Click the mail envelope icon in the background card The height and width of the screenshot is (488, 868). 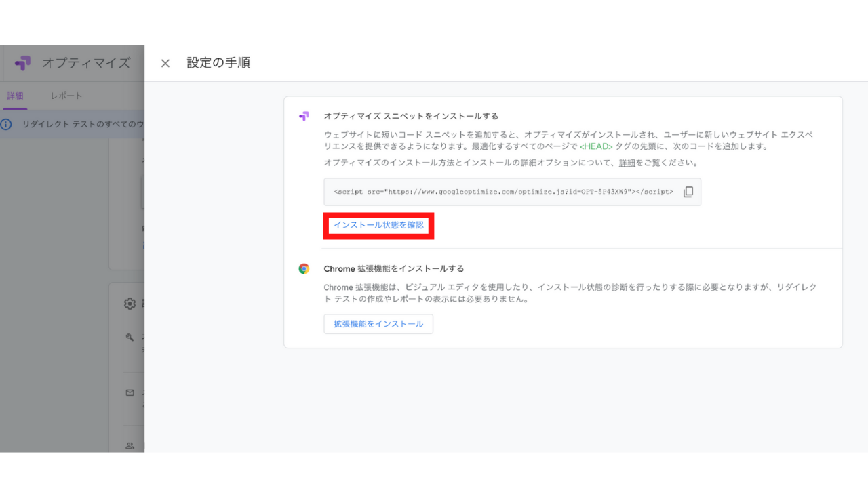pos(130,392)
